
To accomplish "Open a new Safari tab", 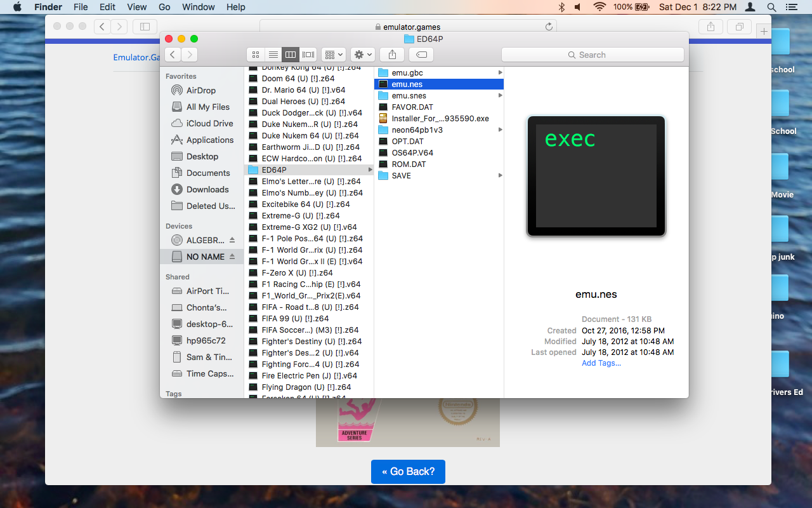I will (x=764, y=31).
